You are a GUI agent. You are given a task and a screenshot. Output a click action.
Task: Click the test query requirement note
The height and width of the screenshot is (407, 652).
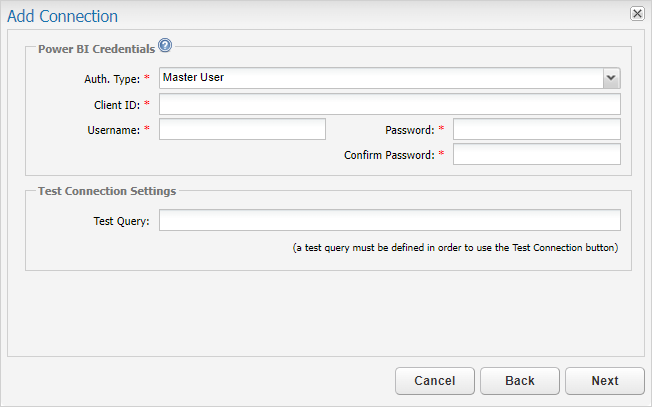[x=455, y=248]
